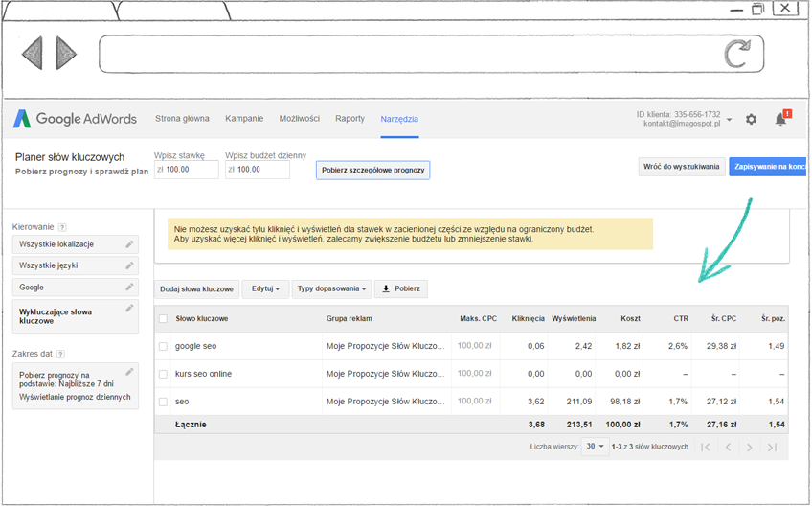Open the settings gear icon
Image resolution: width=812 pixels, height=507 pixels.
[x=751, y=119]
